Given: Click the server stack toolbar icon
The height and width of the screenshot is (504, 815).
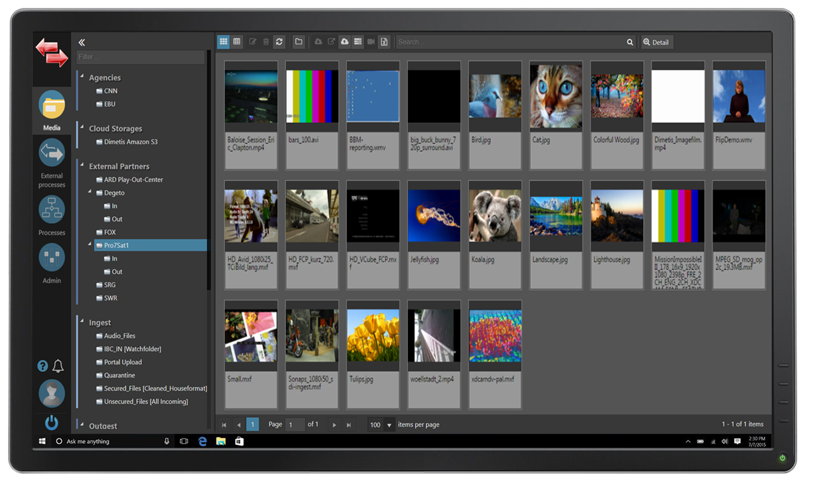Looking at the screenshot, I should pyautogui.click(x=358, y=42).
